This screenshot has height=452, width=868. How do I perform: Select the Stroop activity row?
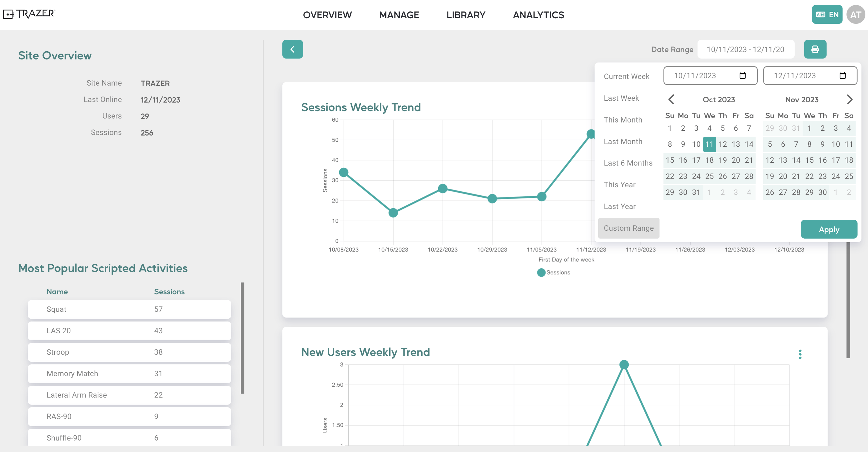pos(130,352)
